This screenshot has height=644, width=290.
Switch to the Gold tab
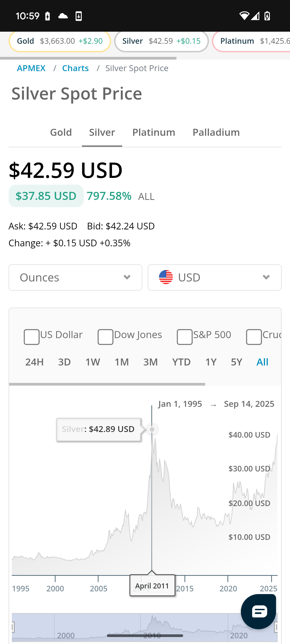pyautogui.click(x=61, y=132)
